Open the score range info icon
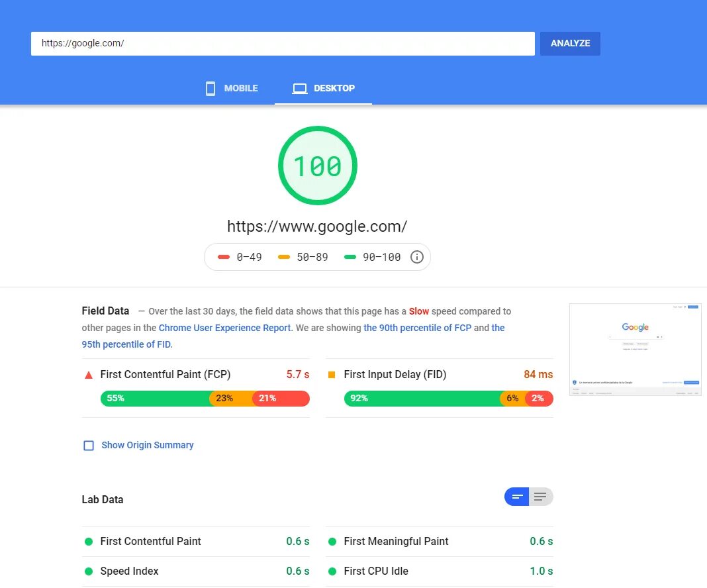 pyautogui.click(x=416, y=257)
